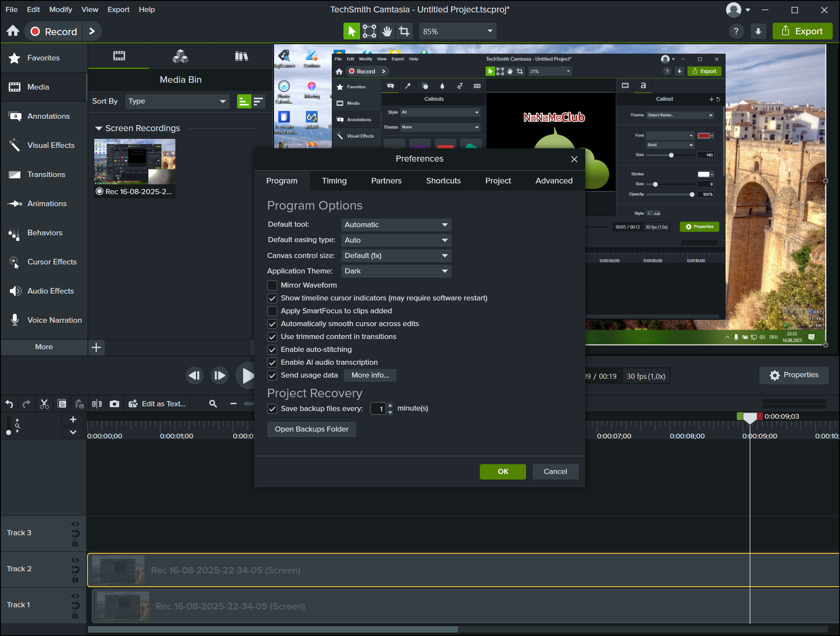Click the Cut scissors icon
This screenshot has width=840, height=636.
[44, 404]
